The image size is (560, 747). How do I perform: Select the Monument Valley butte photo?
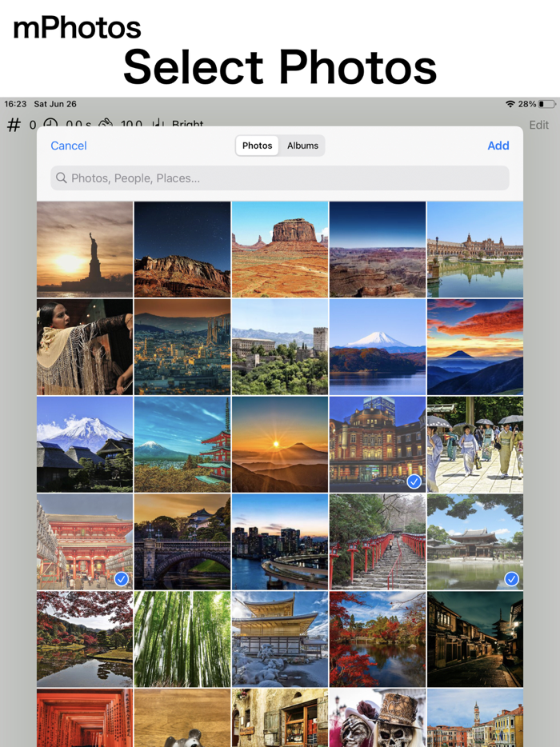pos(280,250)
